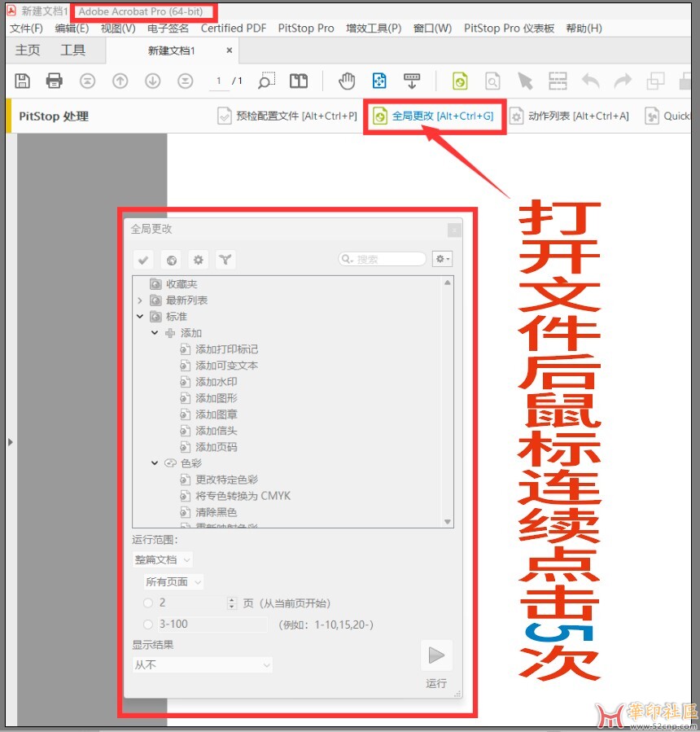This screenshot has width=700, height=732.
Task: Expand the 最新列表 tree node
Action: (x=140, y=300)
